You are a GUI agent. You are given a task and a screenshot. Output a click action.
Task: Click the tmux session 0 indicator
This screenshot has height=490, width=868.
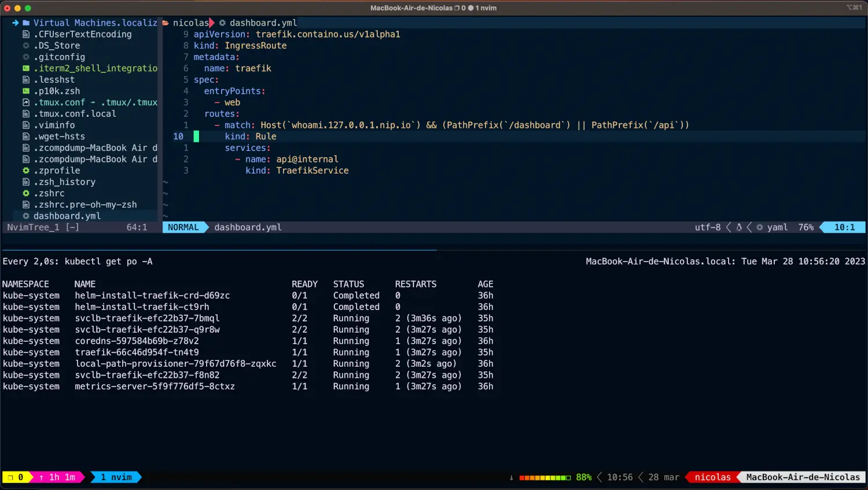[x=16, y=477]
